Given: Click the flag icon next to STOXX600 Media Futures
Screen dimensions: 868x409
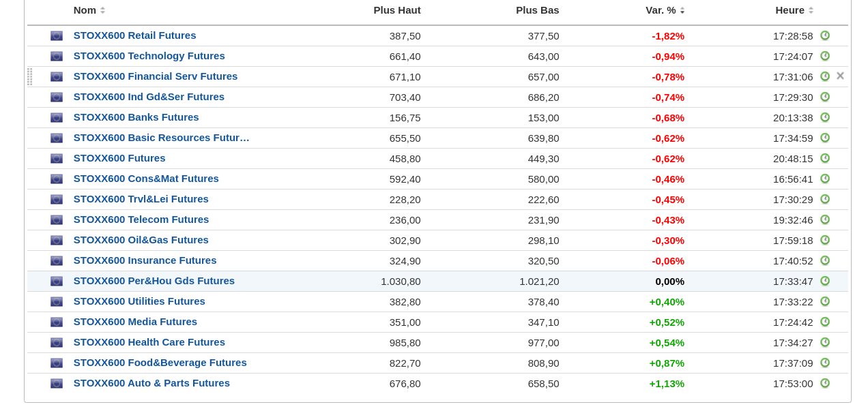Looking at the screenshot, I should point(57,322).
